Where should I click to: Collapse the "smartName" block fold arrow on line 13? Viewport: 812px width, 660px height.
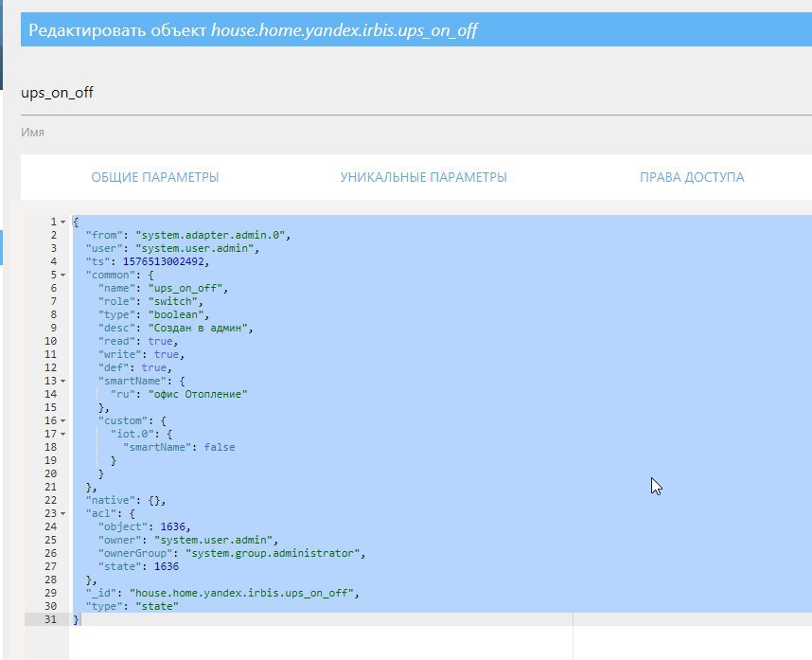63,381
